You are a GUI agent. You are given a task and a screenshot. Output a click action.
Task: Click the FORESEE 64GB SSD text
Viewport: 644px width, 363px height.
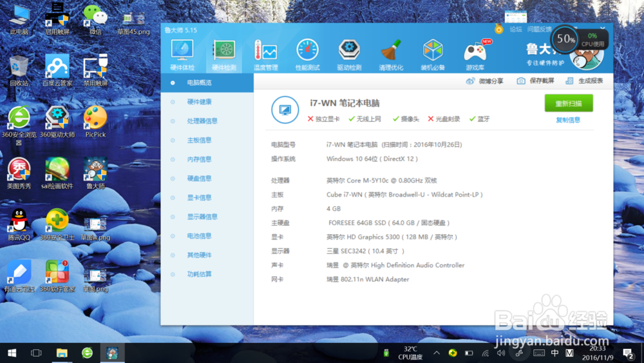click(389, 223)
